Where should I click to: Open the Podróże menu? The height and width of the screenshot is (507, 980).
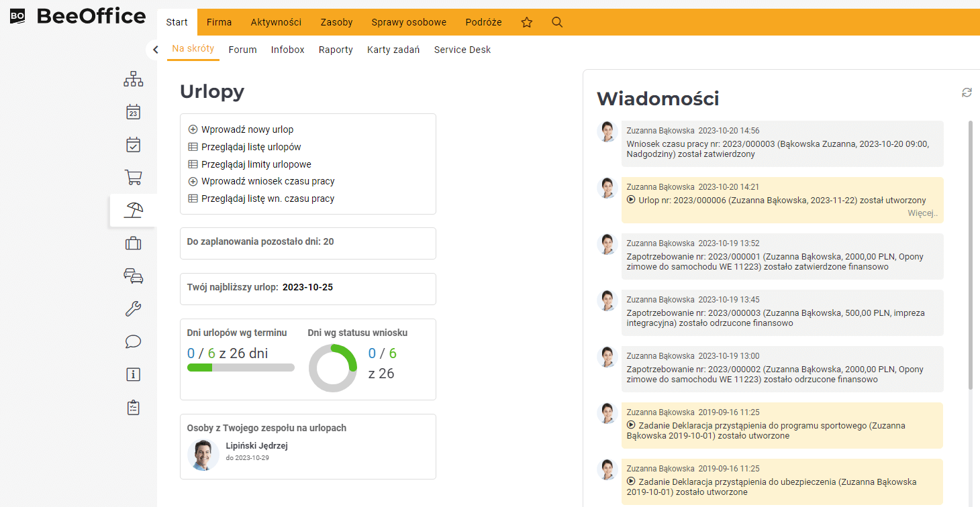483,22
